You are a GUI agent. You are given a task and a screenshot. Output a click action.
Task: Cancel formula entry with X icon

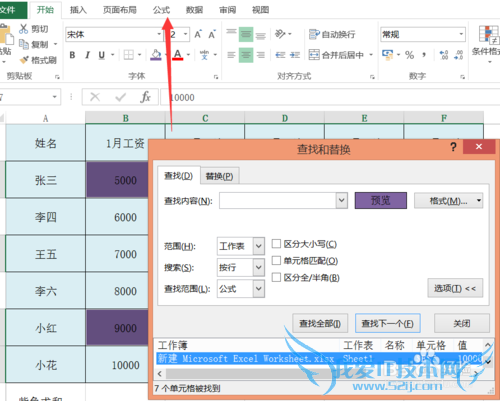[95, 97]
